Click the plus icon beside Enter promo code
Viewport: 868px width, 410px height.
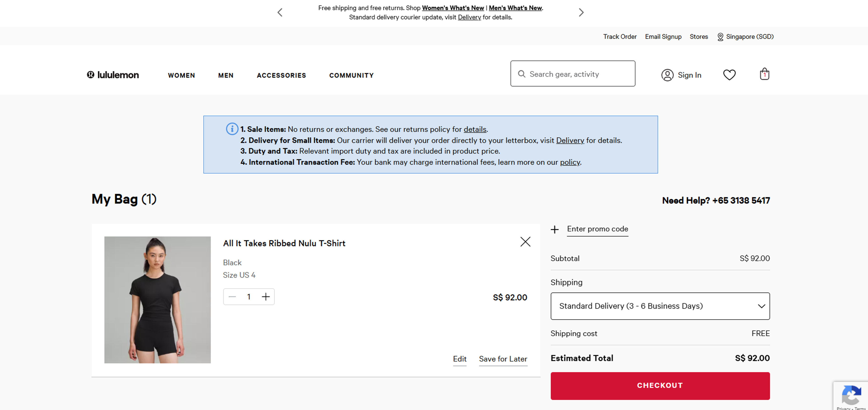coord(554,230)
